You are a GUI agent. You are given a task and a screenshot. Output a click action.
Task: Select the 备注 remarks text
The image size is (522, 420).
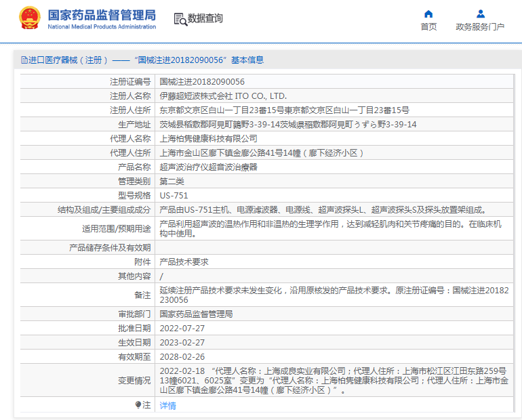pyautogui.click(x=334, y=295)
